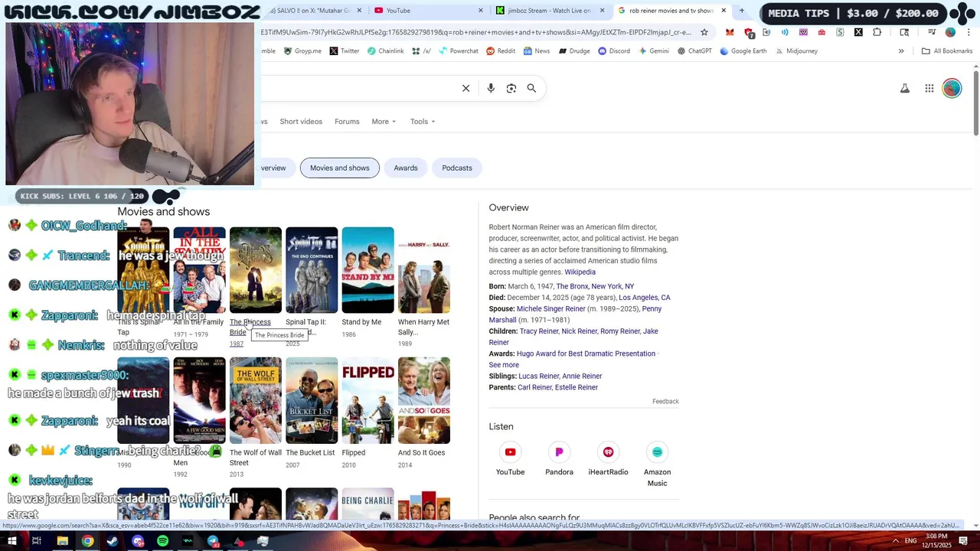
Task: Open the Los Angeles, CA link
Action: [x=645, y=298]
